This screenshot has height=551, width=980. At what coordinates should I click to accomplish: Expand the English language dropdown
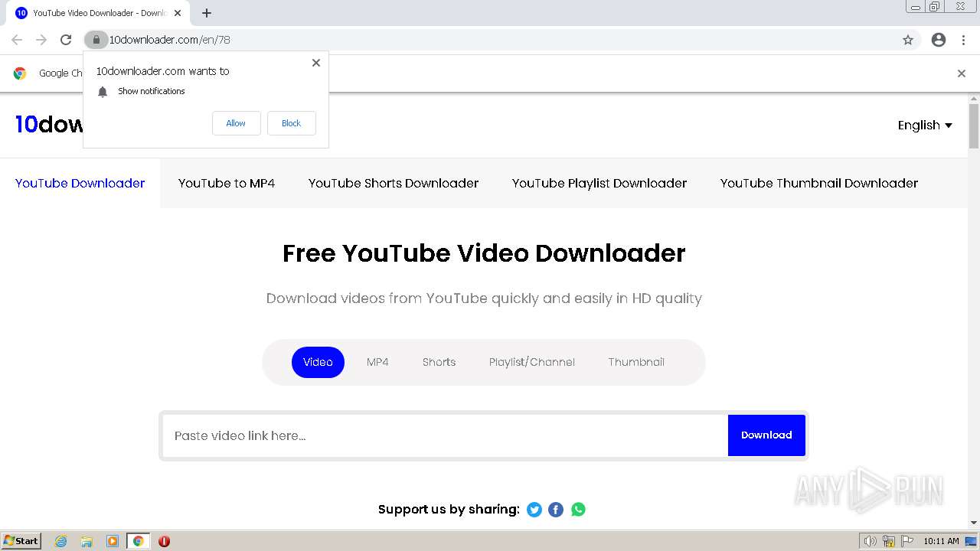(x=925, y=126)
